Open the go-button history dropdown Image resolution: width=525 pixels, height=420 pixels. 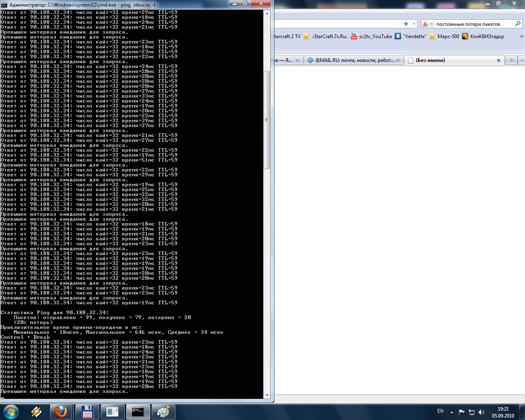tap(414, 23)
